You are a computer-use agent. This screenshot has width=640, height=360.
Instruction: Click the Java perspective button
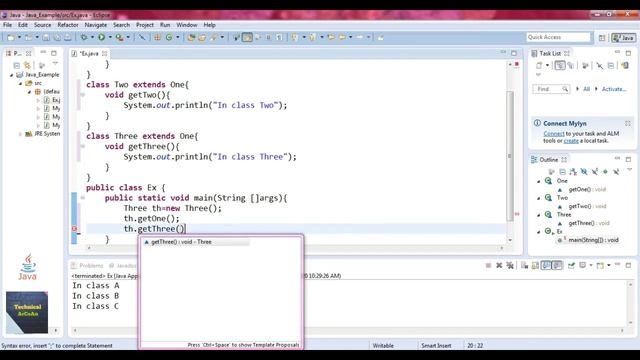[x=624, y=38]
